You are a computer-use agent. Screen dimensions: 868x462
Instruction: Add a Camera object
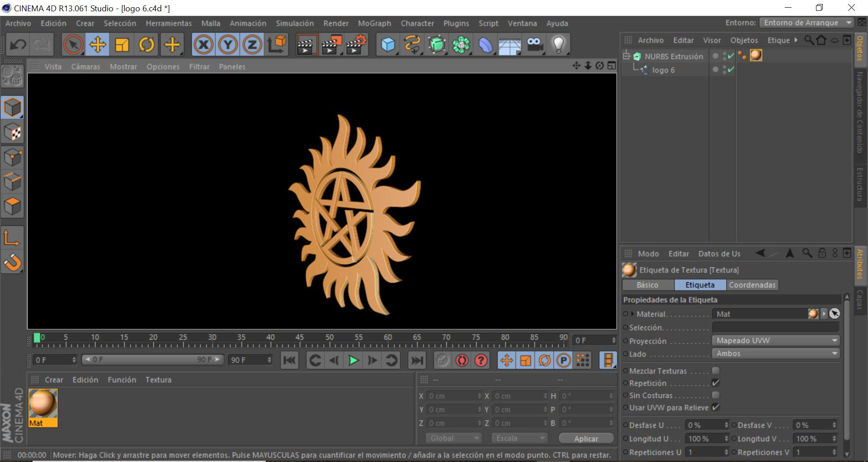[534, 44]
